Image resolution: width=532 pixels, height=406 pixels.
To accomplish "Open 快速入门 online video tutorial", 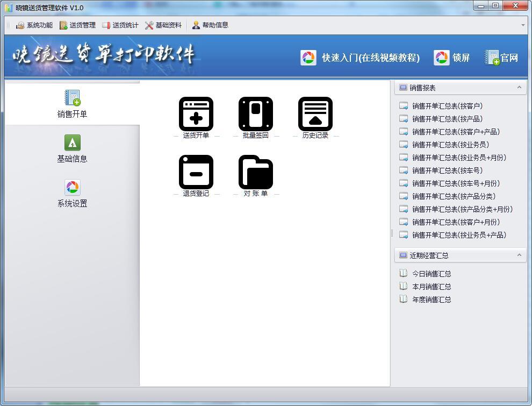I will [x=361, y=58].
